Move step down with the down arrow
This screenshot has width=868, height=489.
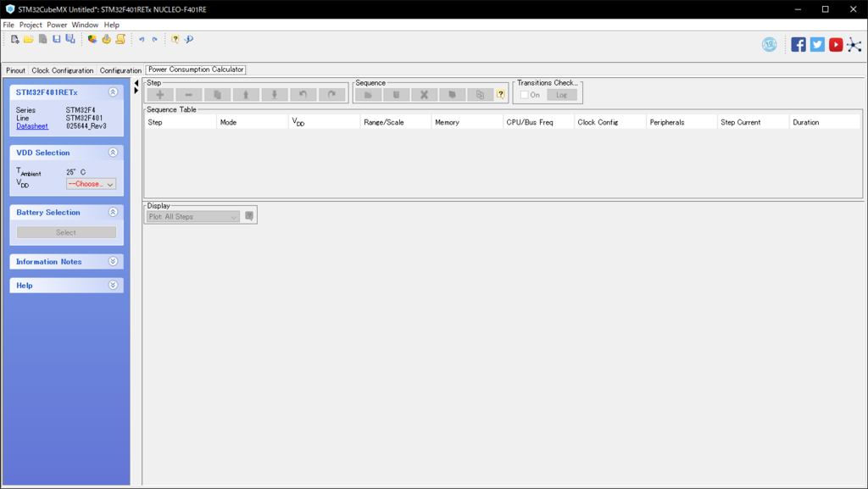point(275,95)
